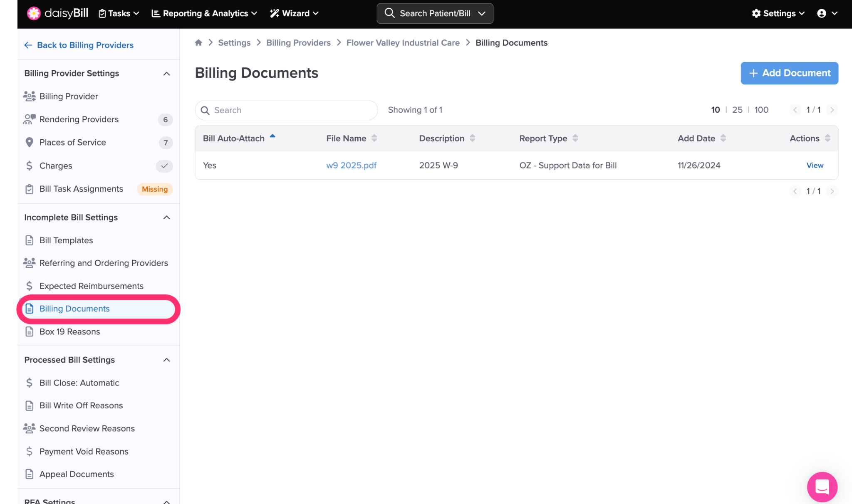The width and height of the screenshot is (852, 504).
Task: Open the chat support bubble icon
Action: click(822, 487)
